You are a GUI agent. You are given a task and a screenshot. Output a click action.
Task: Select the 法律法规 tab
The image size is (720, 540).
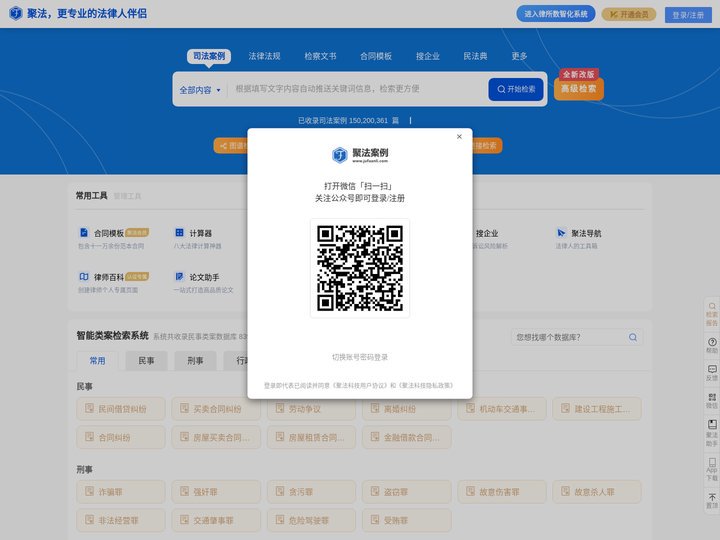pyautogui.click(x=264, y=56)
